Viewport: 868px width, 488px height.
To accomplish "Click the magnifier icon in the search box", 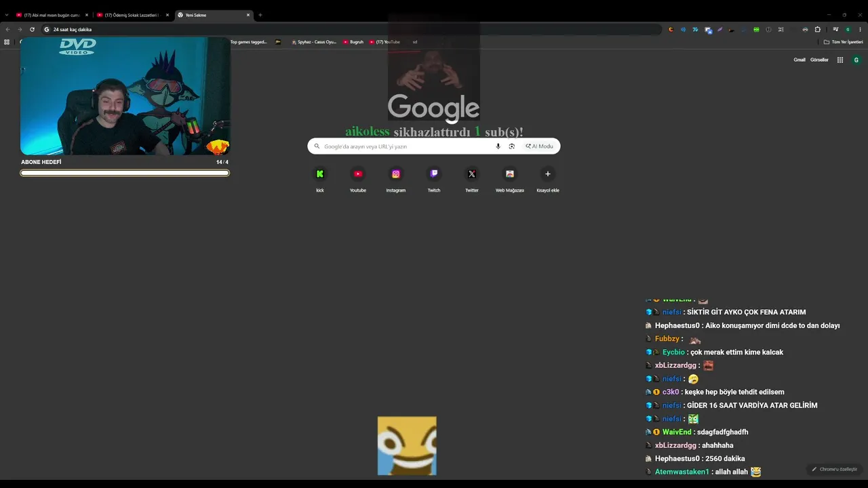I will point(317,146).
